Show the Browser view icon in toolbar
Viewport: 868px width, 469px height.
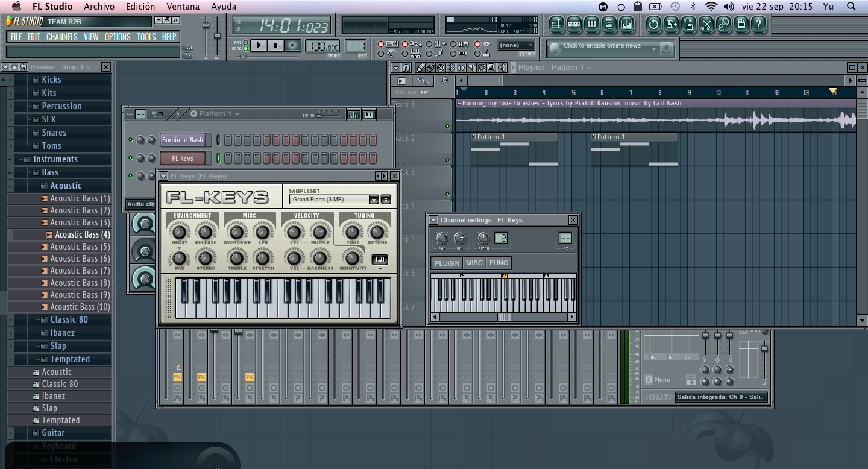click(609, 24)
